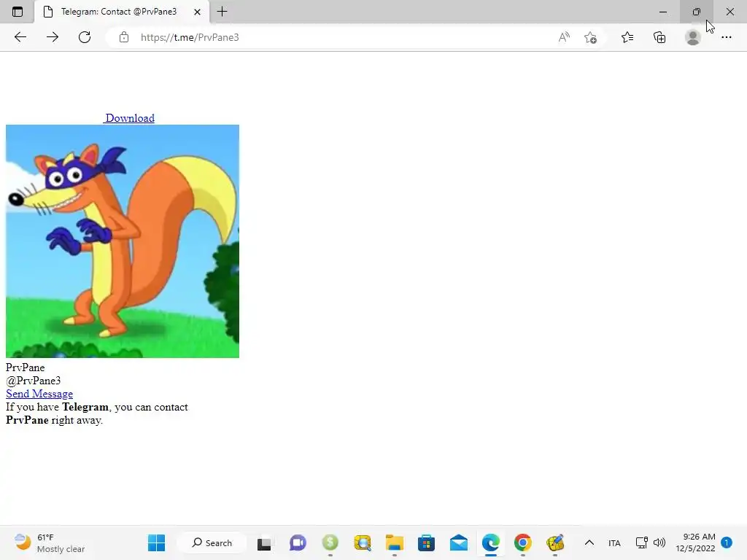
Task: Open Task View from taskbar
Action: [264, 542]
